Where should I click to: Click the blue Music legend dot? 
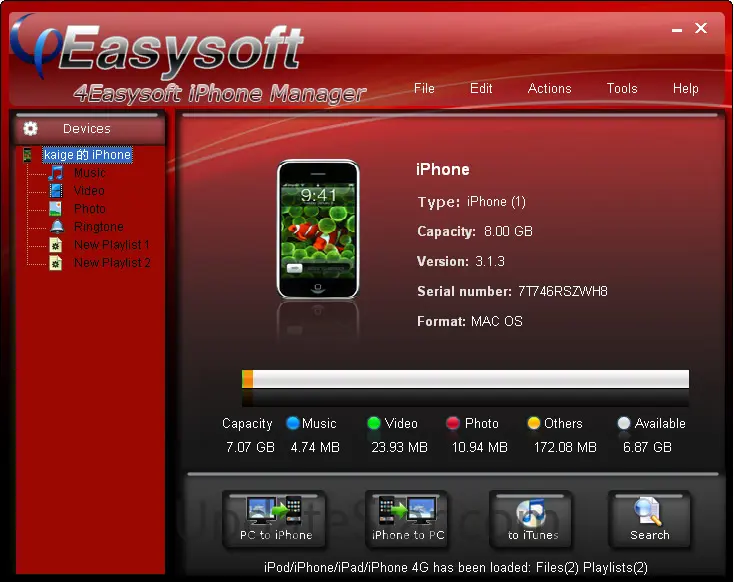point(293,423)
